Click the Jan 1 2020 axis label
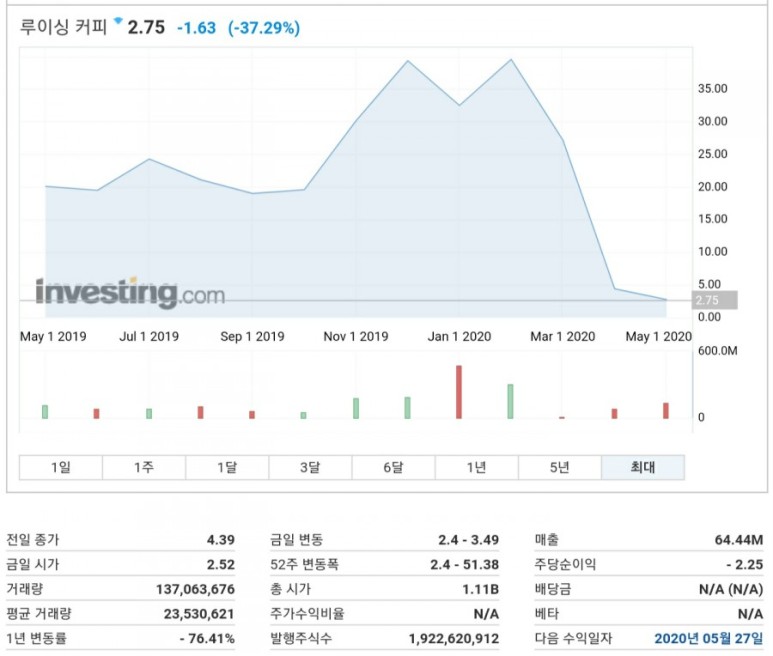Screen dimensions: 773x656 point(459,337)
